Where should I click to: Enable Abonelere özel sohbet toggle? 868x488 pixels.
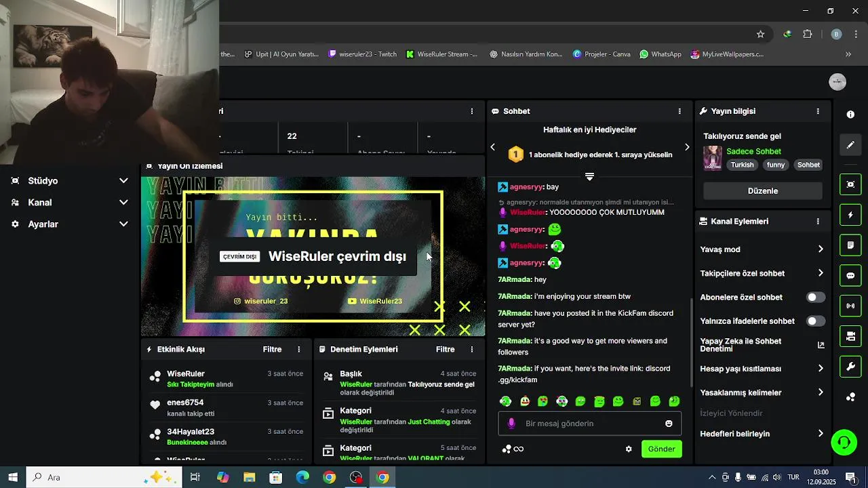click(x=816, y=298)
